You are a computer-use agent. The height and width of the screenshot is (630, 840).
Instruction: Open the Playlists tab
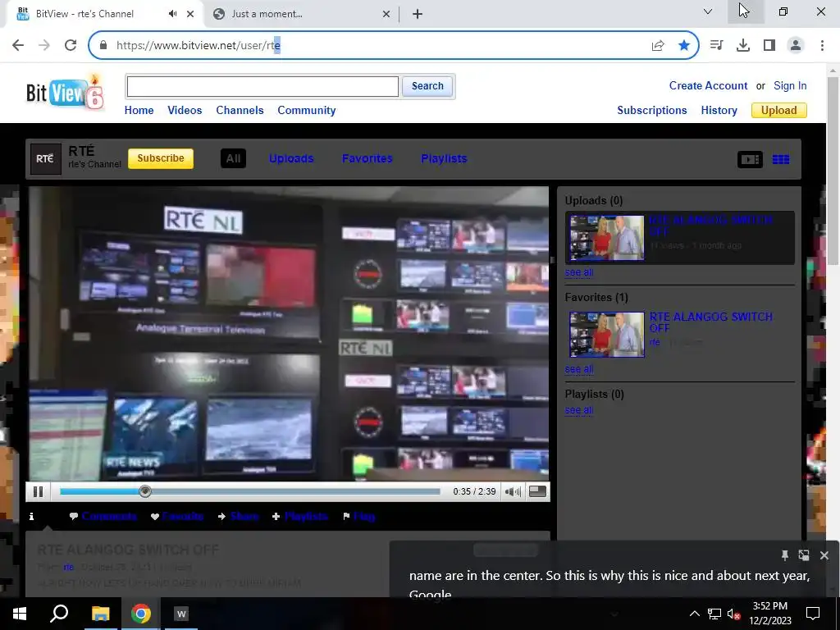pyautogui.click(x=444, y=158)
